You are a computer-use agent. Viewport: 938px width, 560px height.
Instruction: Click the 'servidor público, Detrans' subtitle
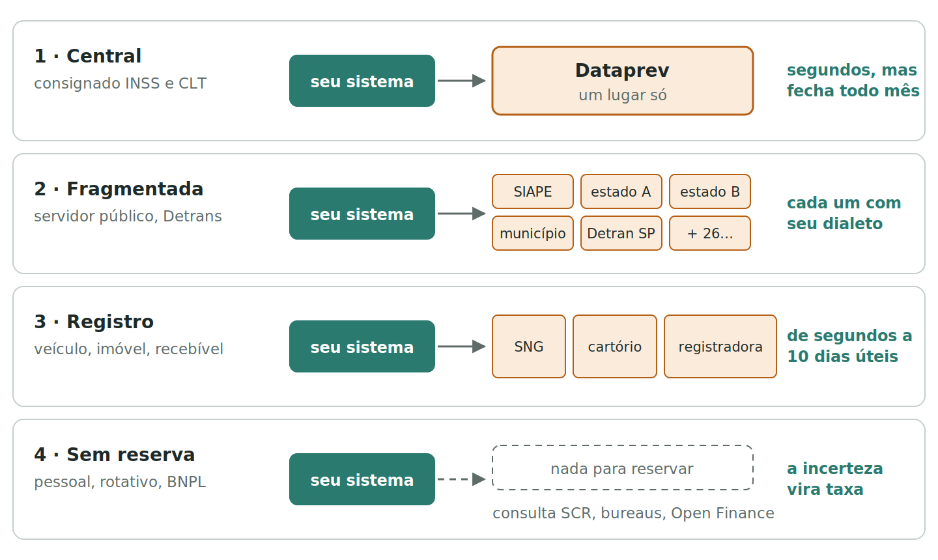(x=128, y=216)
